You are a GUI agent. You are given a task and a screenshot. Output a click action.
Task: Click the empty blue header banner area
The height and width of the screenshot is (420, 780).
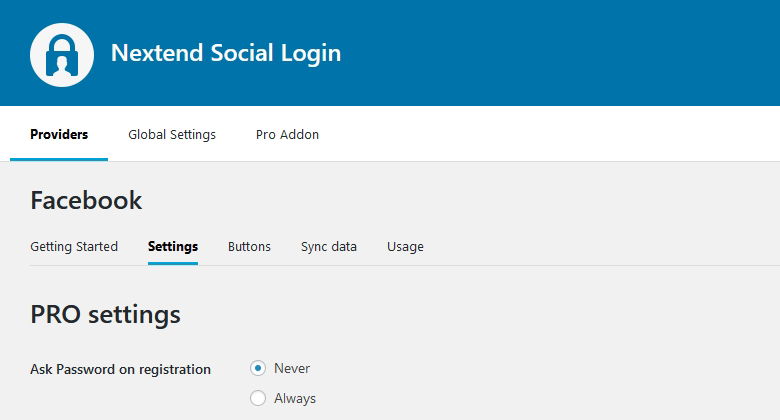click(x=560, y=53)
